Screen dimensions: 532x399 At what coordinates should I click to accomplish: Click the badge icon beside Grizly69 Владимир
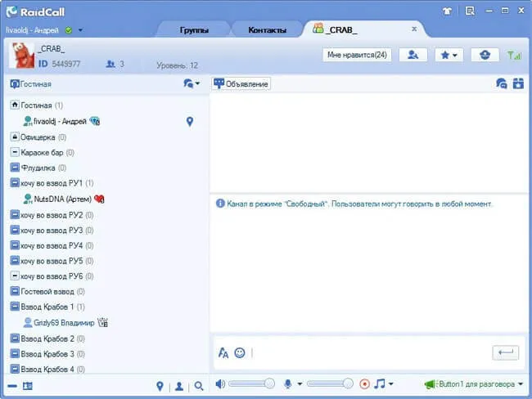coord(103,322)
